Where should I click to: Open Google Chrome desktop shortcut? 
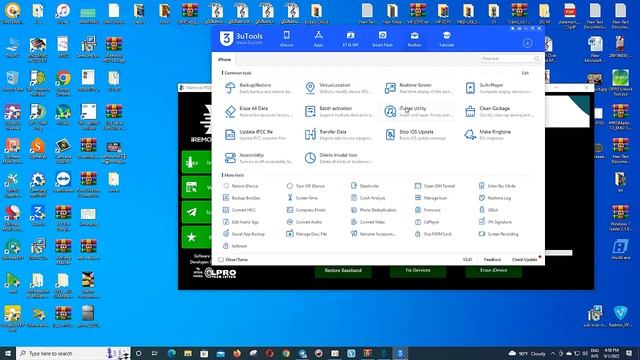tap(63, 82)
